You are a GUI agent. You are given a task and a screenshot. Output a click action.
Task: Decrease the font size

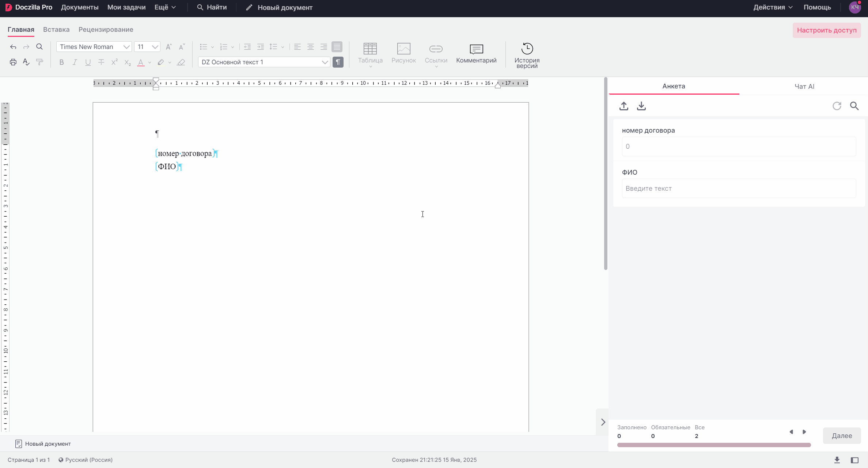click(x=182, y=47)
